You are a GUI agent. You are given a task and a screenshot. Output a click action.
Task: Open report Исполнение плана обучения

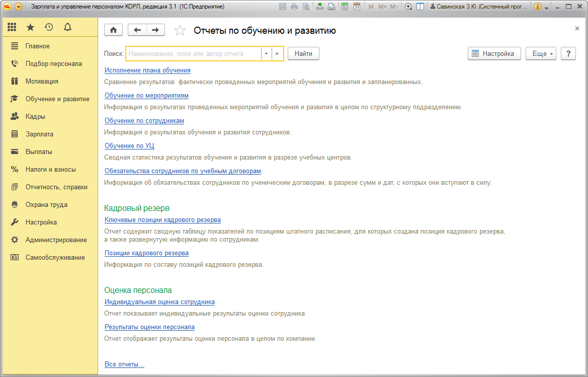(x=147, y=70)
